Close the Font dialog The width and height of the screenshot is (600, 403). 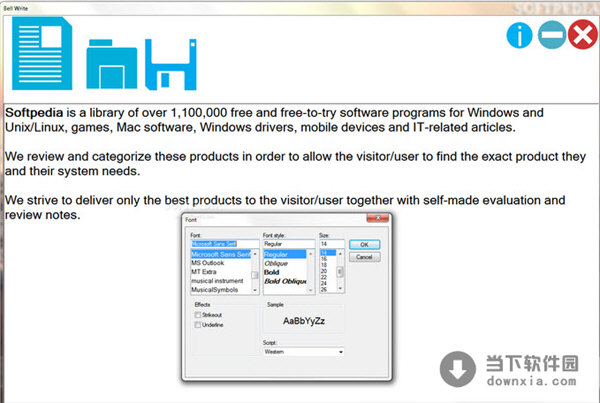[377, 219]
